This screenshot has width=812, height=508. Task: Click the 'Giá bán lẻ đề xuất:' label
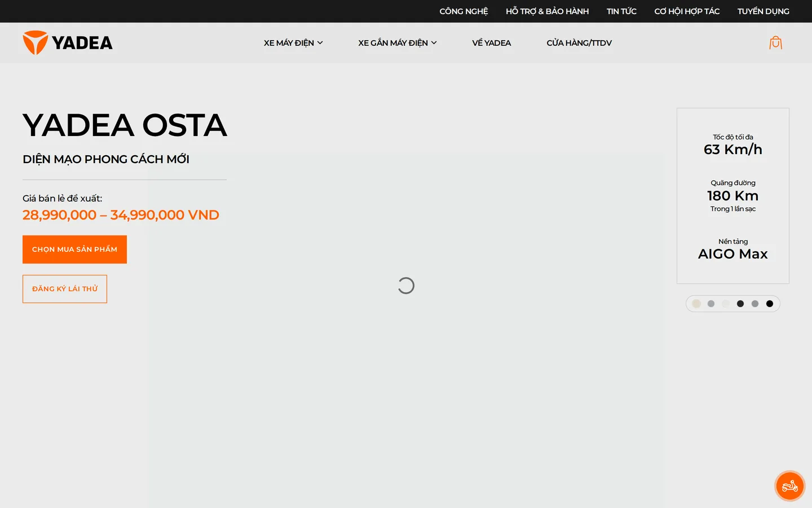coord(63,198)
